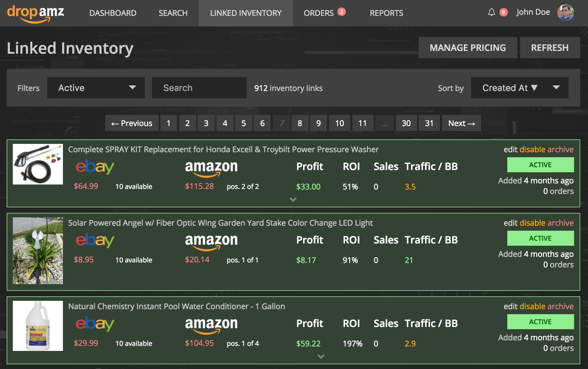Open the Solar Powered Angel listing title

pyautogui.click(x=220, y=223)
